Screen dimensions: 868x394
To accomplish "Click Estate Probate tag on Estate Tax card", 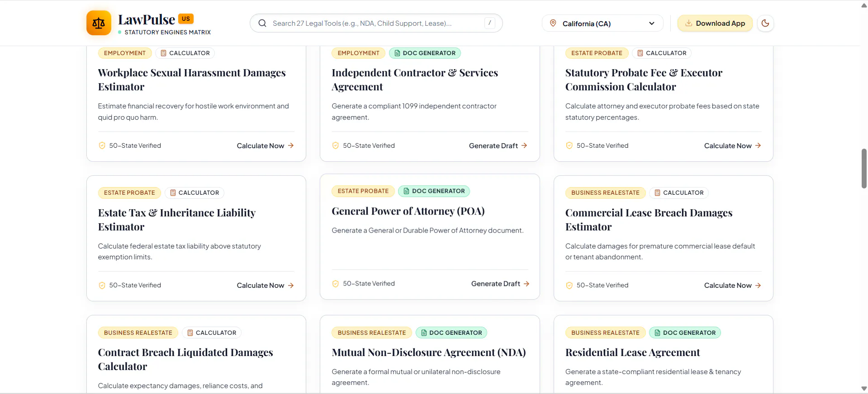I will point(129,192).
